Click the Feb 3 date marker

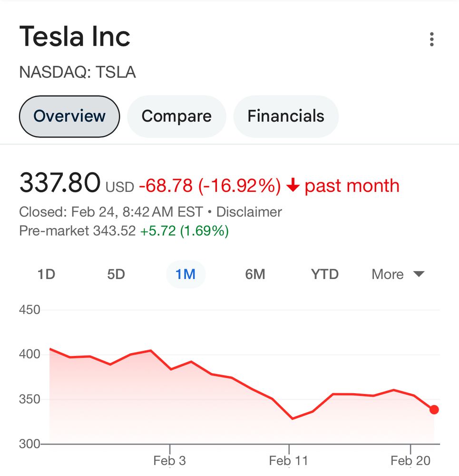(x=170, y=460)
